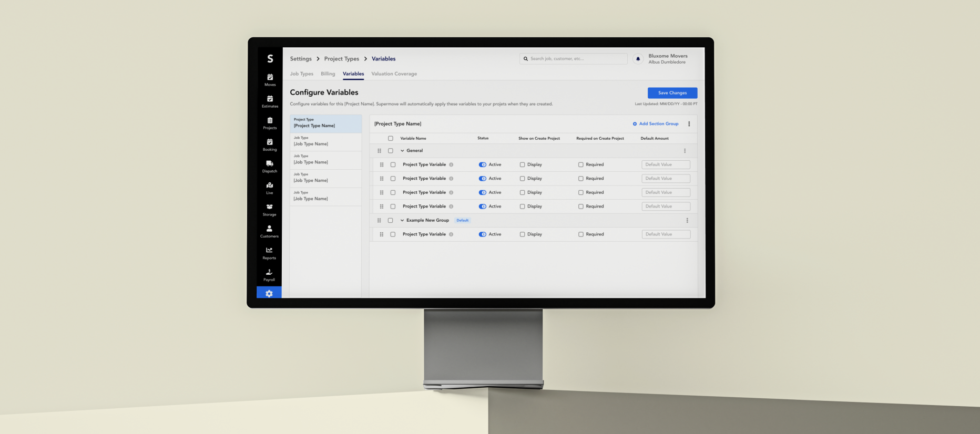Open the Estimates sidebar icon
This screenshot has width=980, height=434.
tap(270, 101)
